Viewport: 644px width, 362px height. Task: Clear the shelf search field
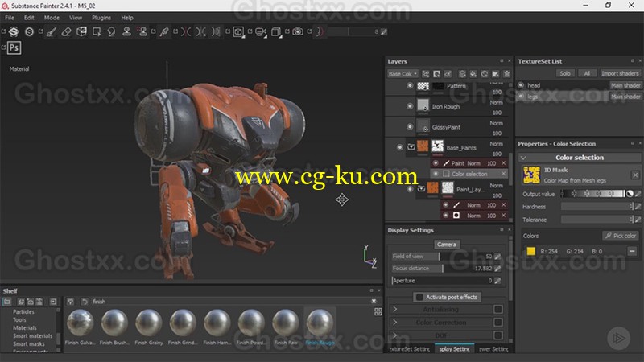(x=374, y=301)
